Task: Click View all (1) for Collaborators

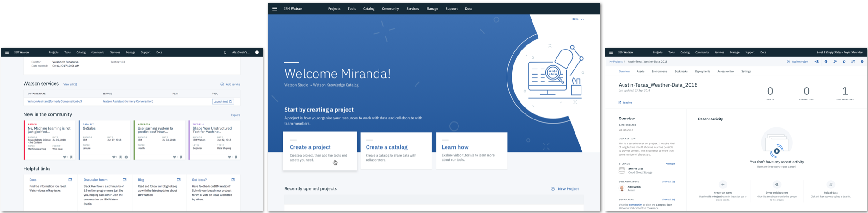Action: point(668,182)
